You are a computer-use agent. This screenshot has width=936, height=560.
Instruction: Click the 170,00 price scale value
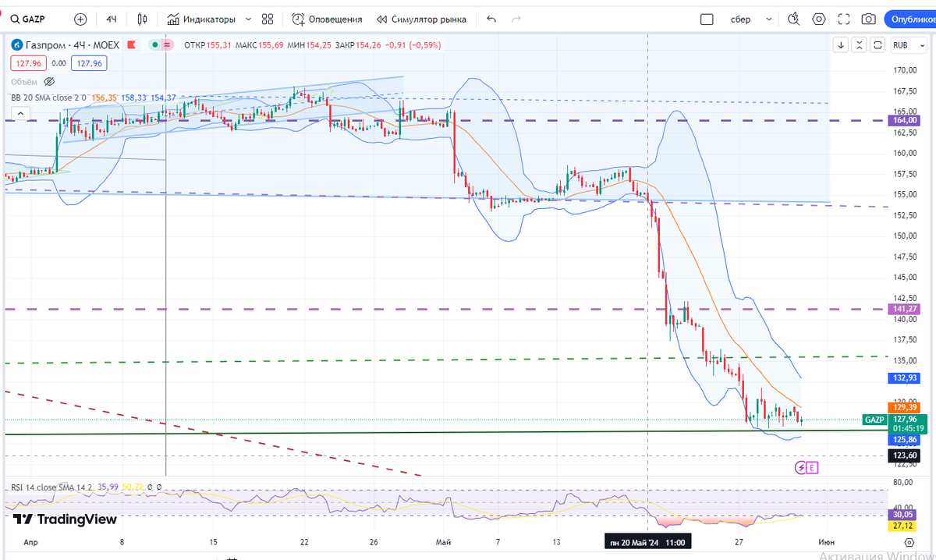click(904, 69)
